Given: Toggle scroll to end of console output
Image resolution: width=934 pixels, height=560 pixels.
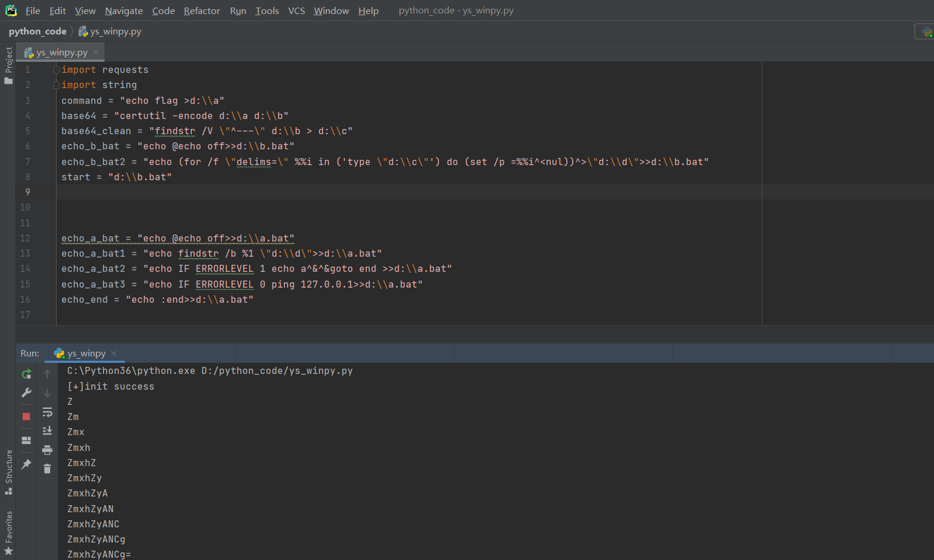Looking at the screenshot, I should tap(47, 430).
